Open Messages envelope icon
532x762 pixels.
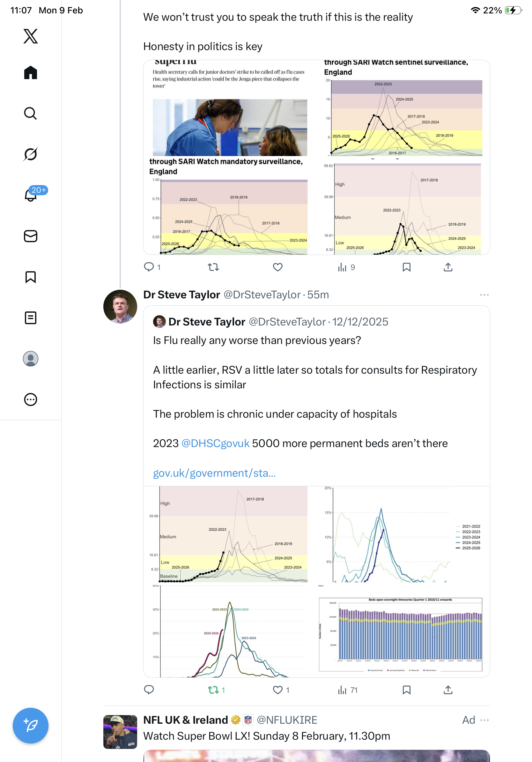(31, 236)
